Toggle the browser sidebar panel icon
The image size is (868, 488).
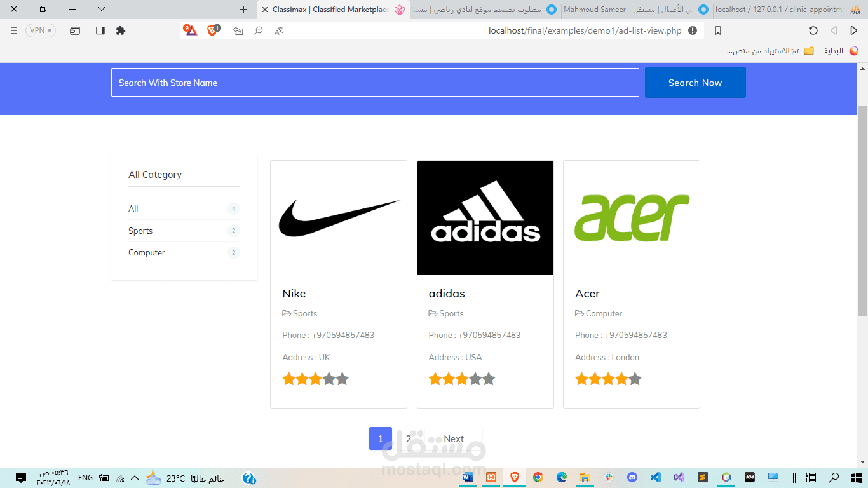(100, 30)
